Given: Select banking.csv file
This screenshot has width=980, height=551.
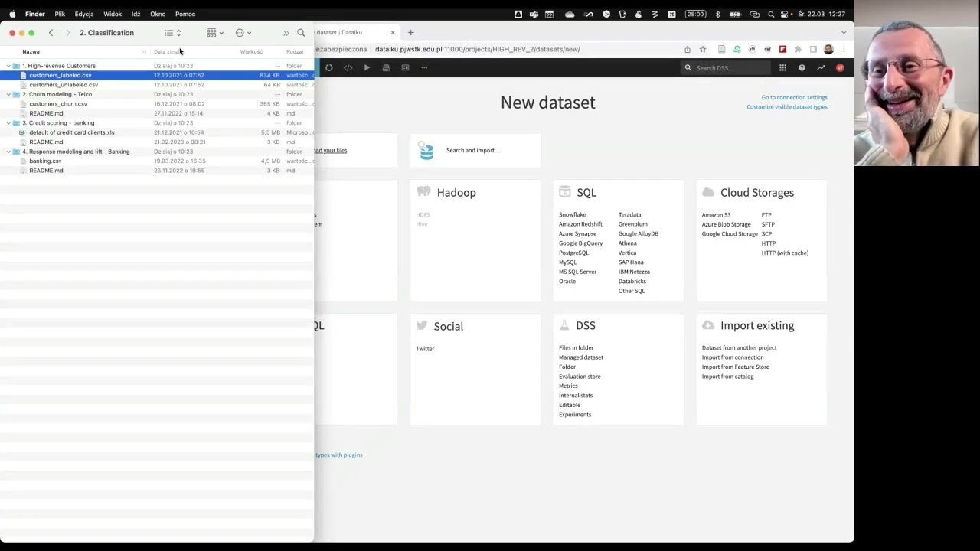Looking at the screenshot, I should click(157, 161).
